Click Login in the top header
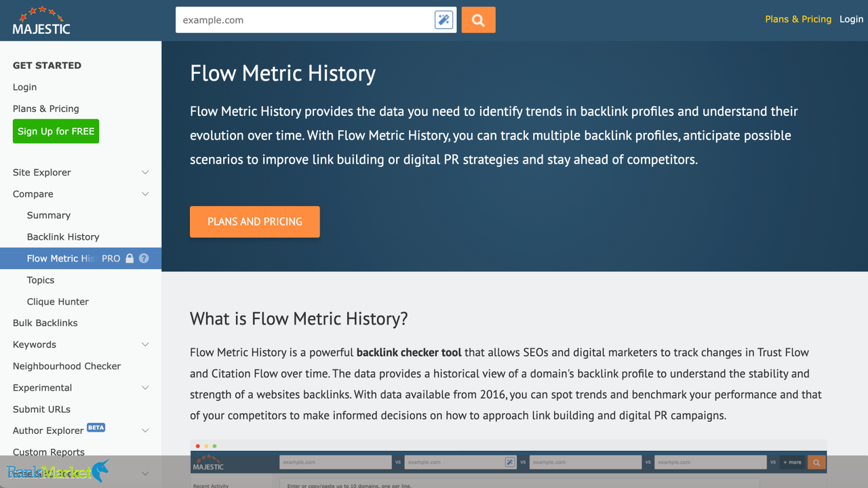868x488 pixels. (851, 19)
